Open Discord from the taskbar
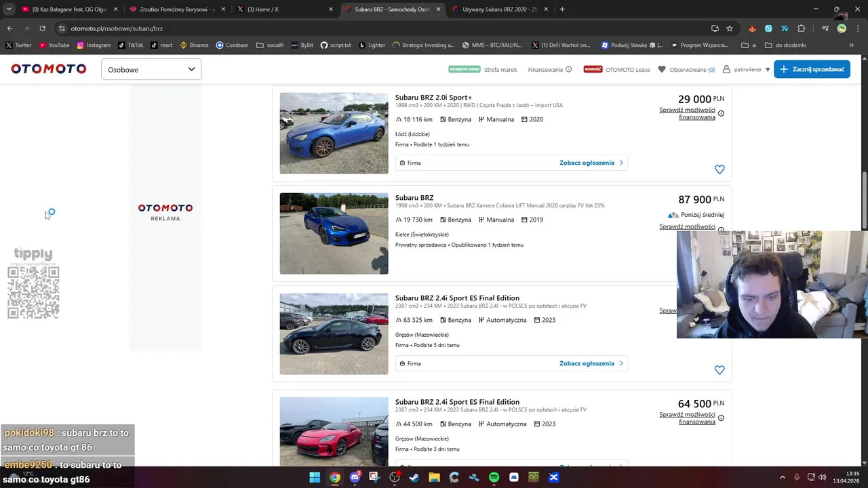Screen dimensions: 868x488 click(x=355, y=477)
